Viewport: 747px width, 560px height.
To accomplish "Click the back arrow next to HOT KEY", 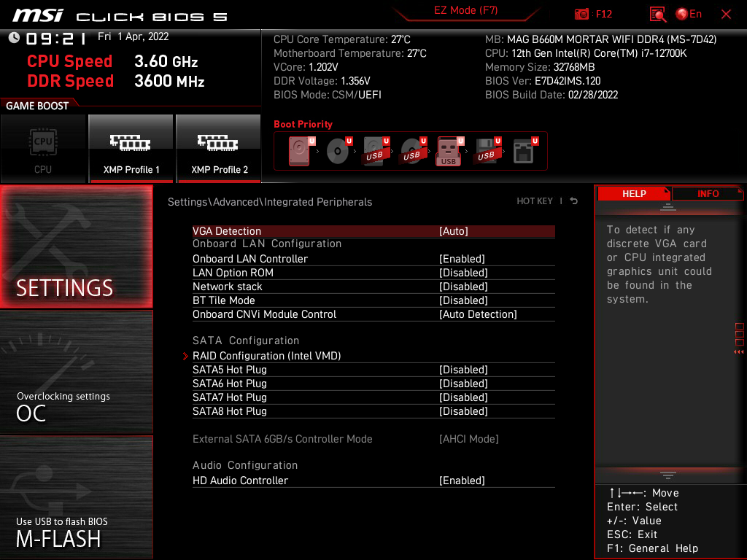I will [574, 201].
